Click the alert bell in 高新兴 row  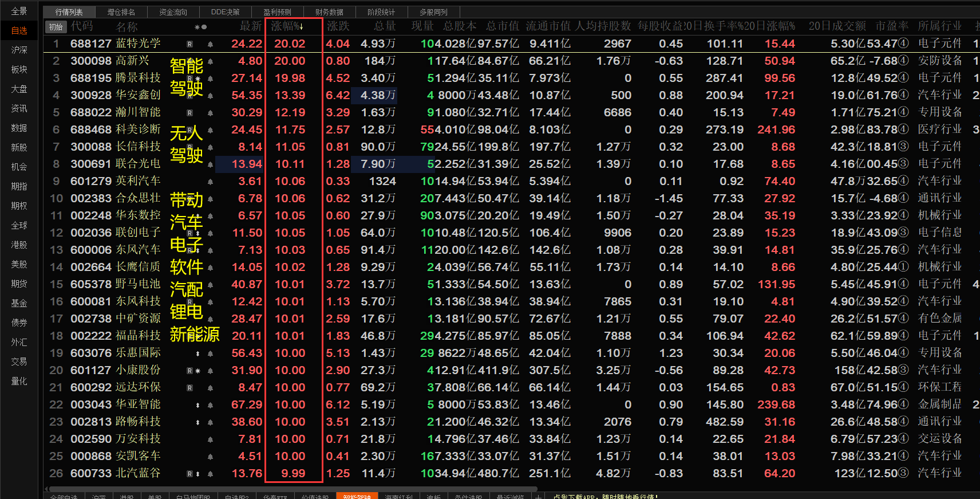pos(210,61)
